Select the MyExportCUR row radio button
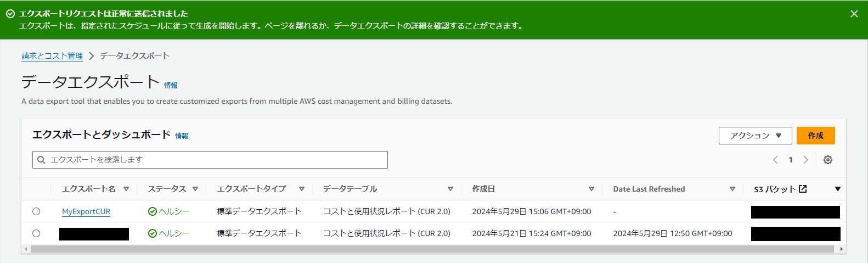868x263 pixels. (x=36, y=211)
